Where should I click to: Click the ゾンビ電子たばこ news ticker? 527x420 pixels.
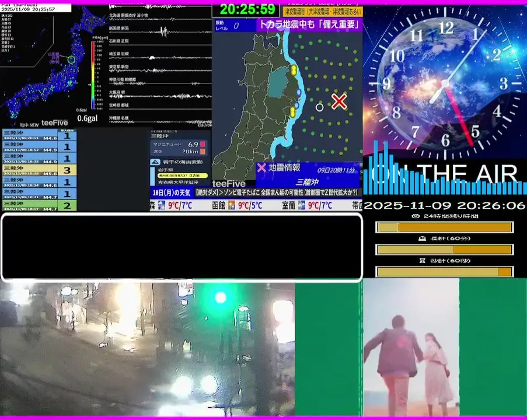click(277, 192)
